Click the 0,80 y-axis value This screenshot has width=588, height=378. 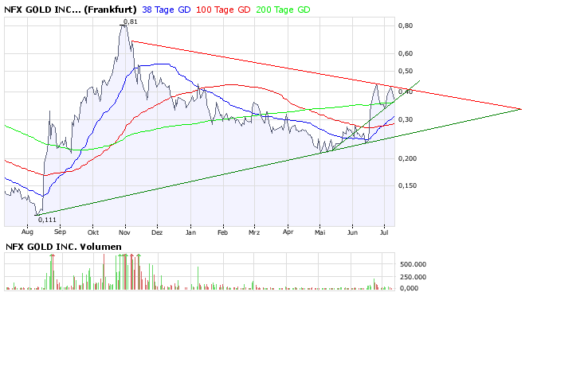[406, 25]
